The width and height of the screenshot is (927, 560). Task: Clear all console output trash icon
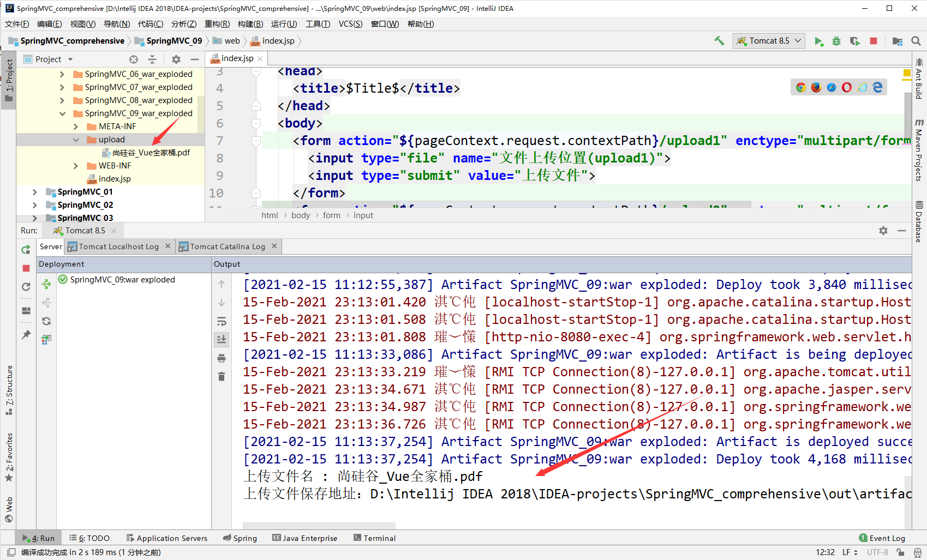pyautogui.click(x=222, y=377)
